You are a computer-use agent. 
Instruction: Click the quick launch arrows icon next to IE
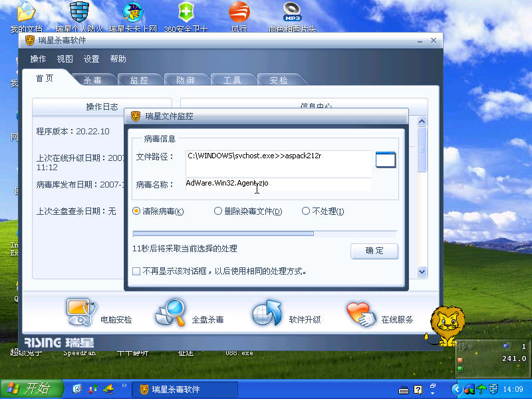[93, 389]
